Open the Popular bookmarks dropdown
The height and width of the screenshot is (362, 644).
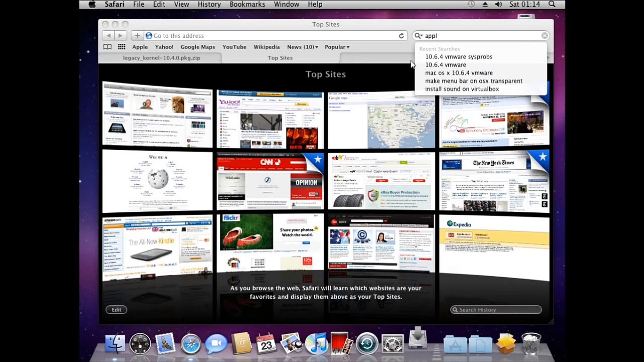337,47
